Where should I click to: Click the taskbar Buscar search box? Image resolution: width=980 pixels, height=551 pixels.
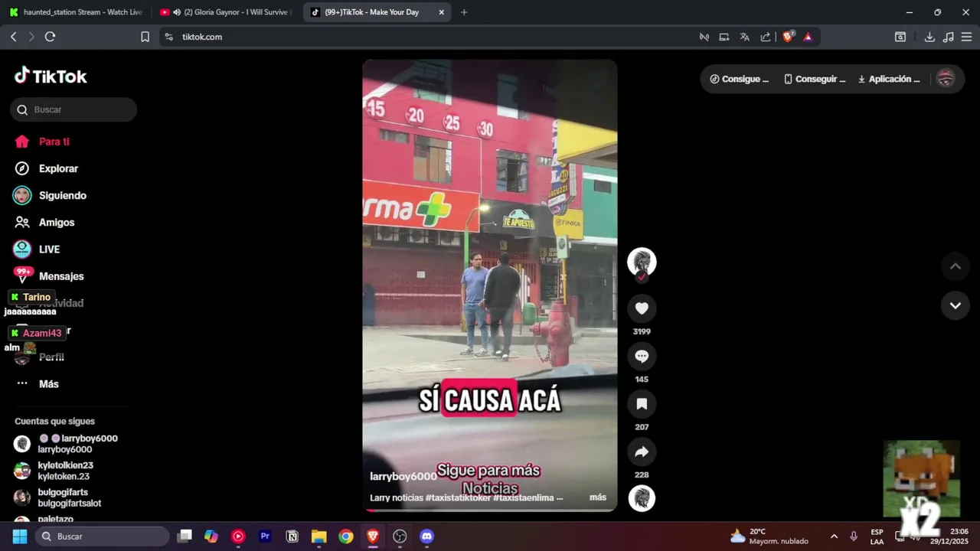(103, 536)
